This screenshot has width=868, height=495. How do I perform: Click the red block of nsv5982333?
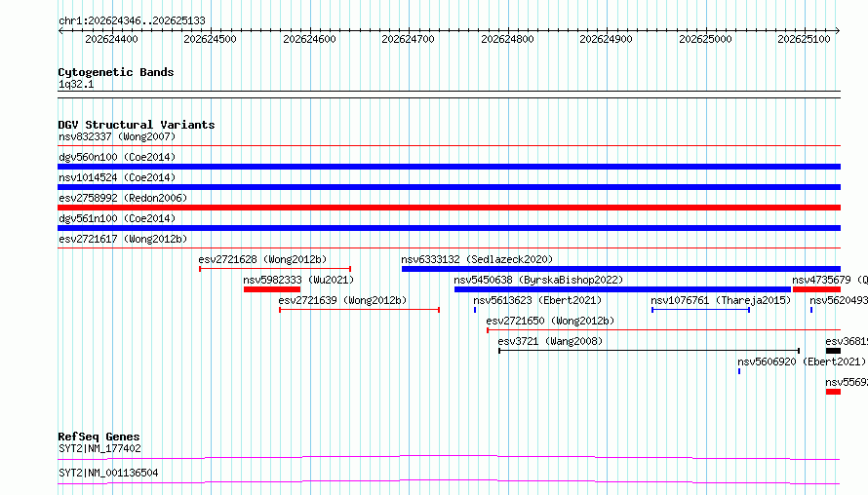click(x=272, y=289)
